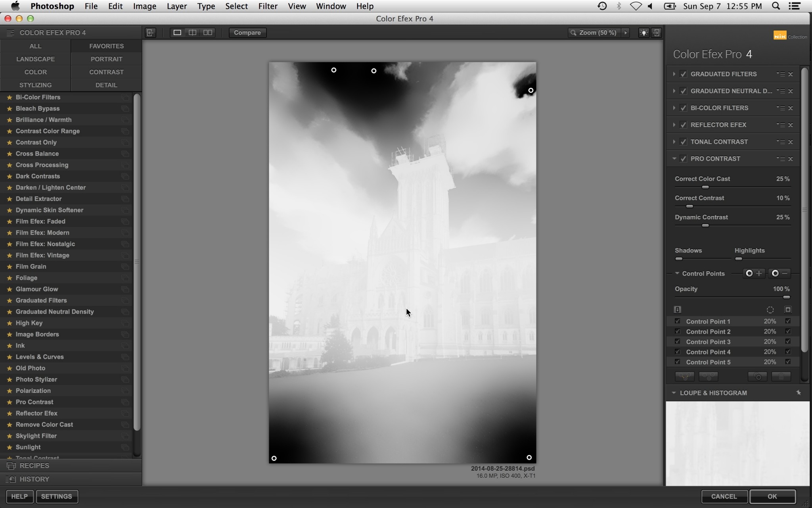The width and height of the screenshot is (812, 508).
Task: Collapse the Control Points section
Action: (x=677, y=273)
